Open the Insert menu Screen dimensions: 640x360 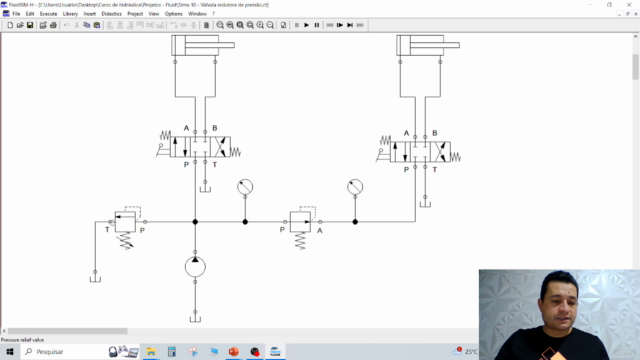(89, 14)
